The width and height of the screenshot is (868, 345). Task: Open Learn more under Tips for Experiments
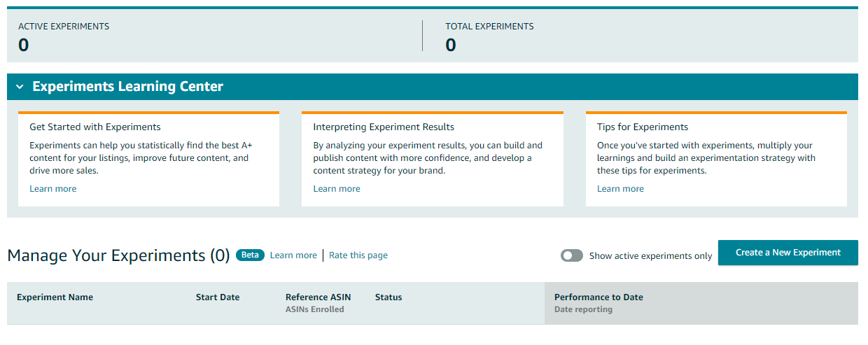click(620, 189)
